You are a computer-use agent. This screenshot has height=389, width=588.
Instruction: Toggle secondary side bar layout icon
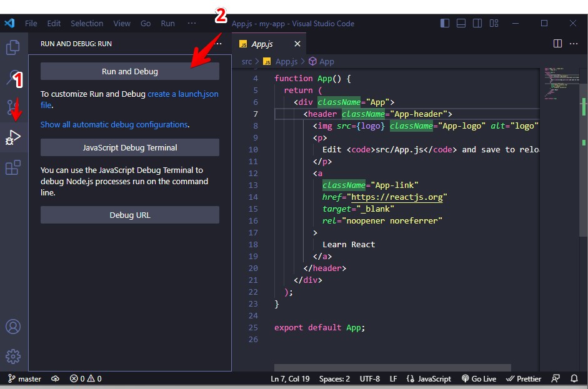pyautogui.click(x=477, y=23)
